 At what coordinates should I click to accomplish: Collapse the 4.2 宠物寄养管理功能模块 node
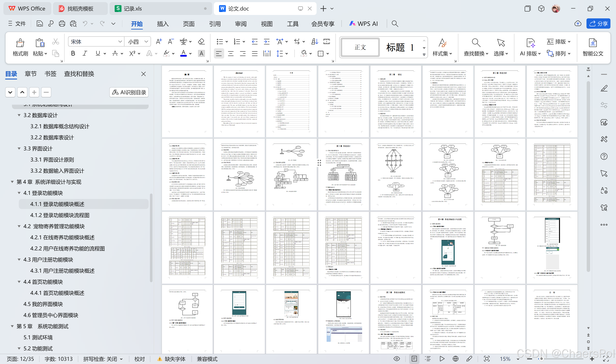19,226
